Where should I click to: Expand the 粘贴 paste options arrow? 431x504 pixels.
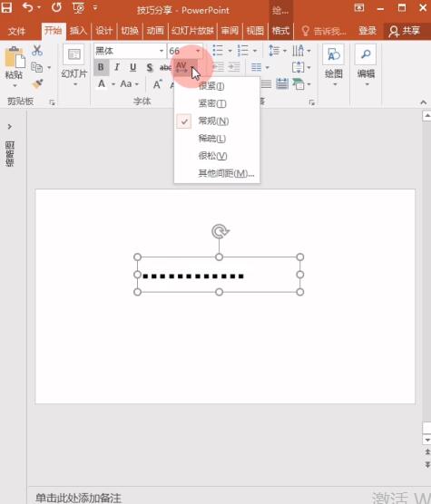15,86
